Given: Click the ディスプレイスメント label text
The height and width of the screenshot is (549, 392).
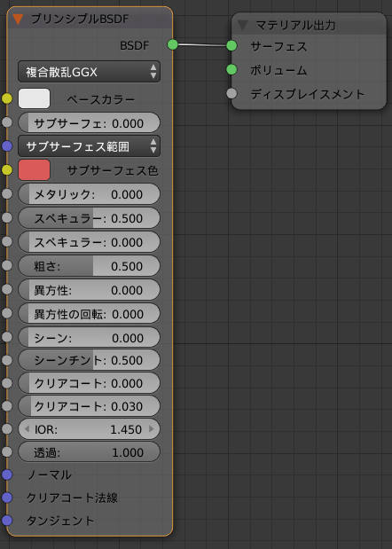Looking at the screenshot, I should pos(308,94).
